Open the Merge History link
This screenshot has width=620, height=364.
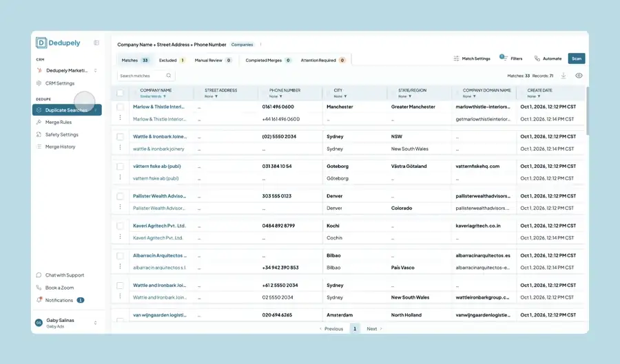click(60, 147)
